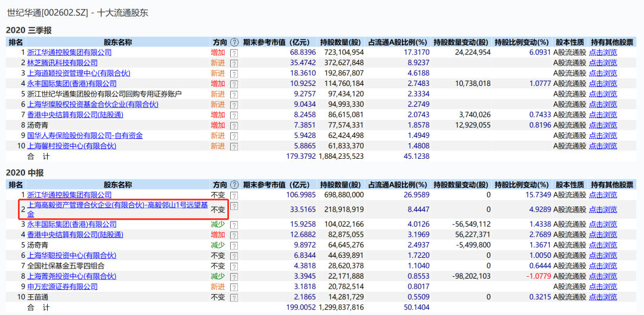Screen dimensions: 644x315
Task: Click the 方向 help icon in 2020 三季报 header
Action: point(234,42)
